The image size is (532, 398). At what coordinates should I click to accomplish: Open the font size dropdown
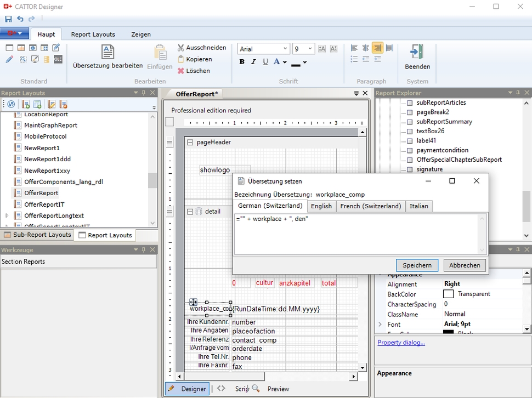[x=310, y=49]
